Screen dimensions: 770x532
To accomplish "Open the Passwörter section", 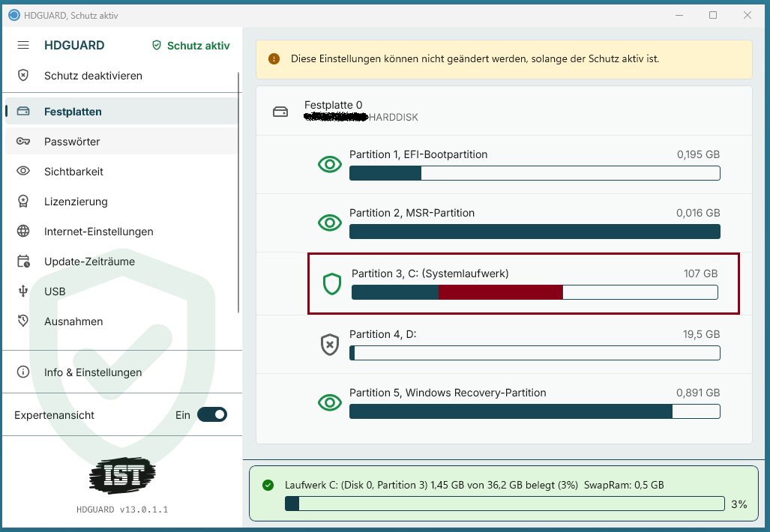I will [x=121, y=142].
